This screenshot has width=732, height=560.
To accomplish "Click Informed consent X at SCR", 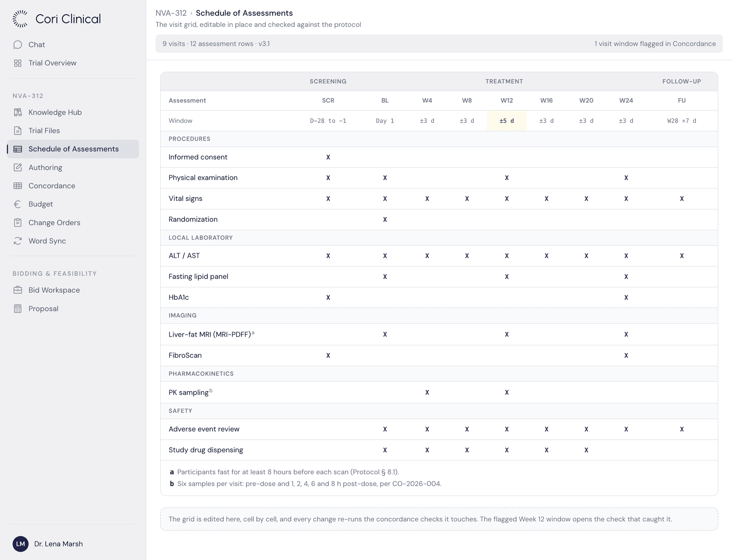I will point(328,157).
